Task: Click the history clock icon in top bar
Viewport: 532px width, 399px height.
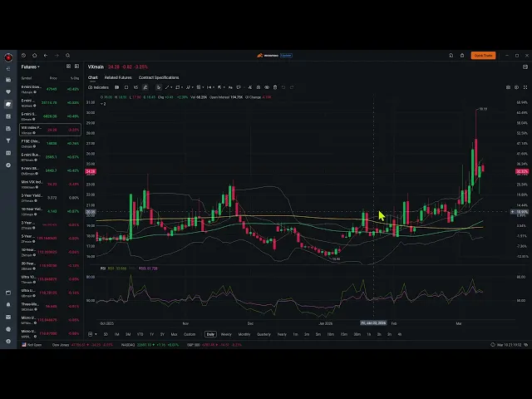Action: coord(23,56)
